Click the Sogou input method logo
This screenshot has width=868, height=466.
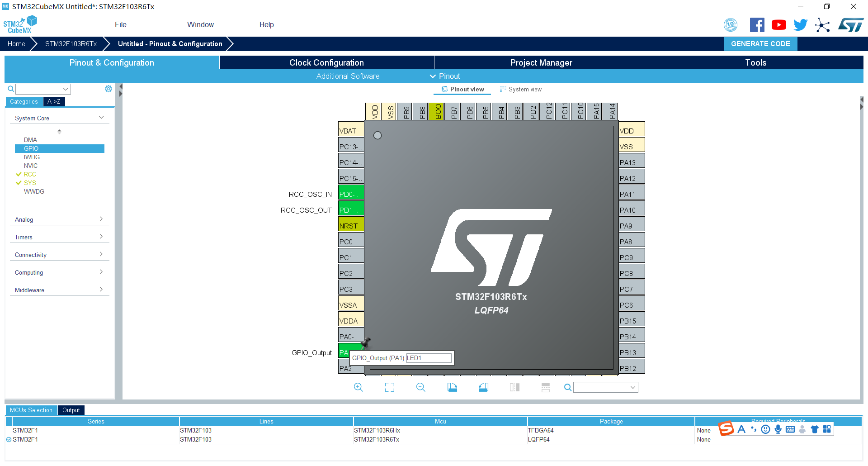click(726, 428)
